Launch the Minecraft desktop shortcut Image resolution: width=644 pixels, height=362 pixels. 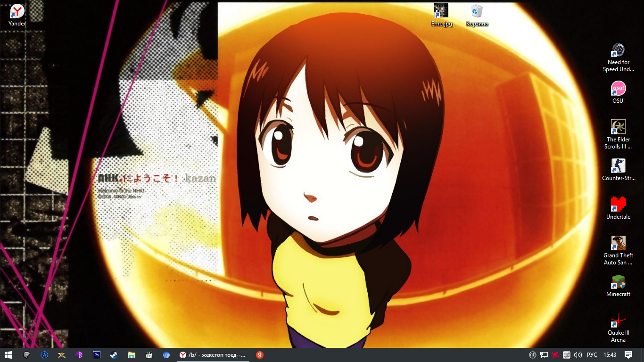coord(618,286)
